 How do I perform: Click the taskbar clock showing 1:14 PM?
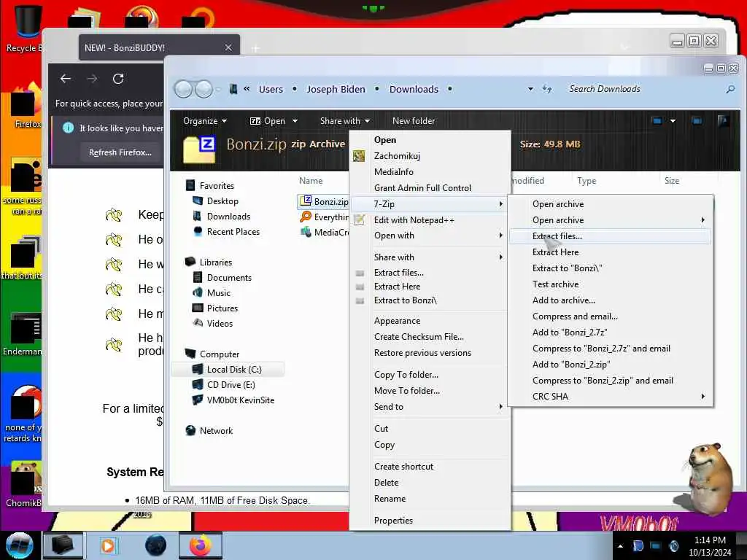point(710,545)
